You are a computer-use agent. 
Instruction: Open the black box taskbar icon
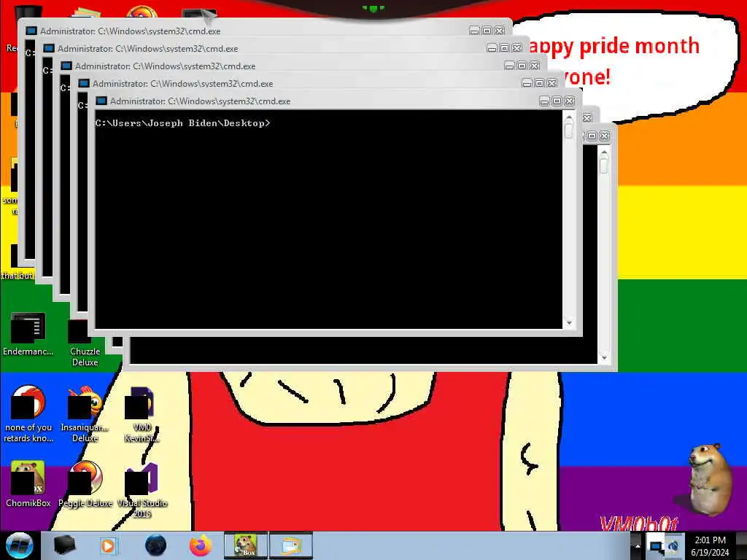click(64, 545)
